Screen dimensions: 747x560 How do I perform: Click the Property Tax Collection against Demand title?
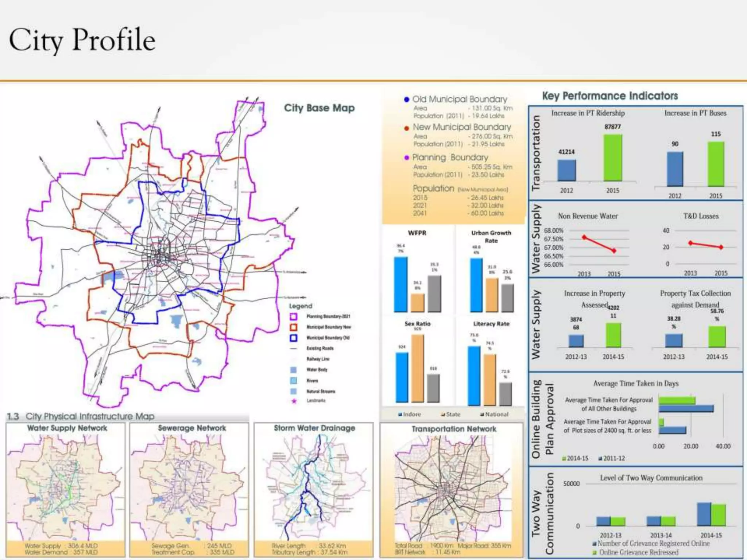click(695, 299)
